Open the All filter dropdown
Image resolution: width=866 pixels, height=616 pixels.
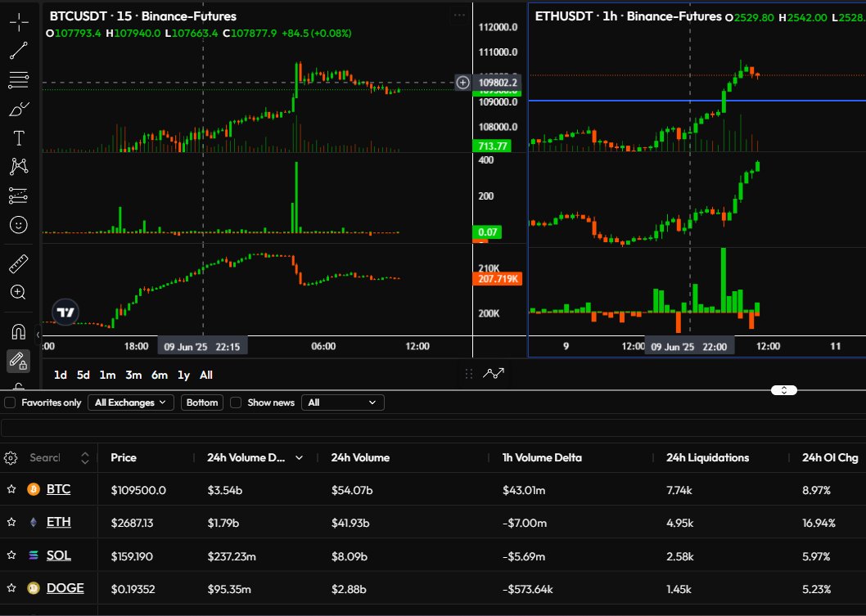tap(342, 402)
